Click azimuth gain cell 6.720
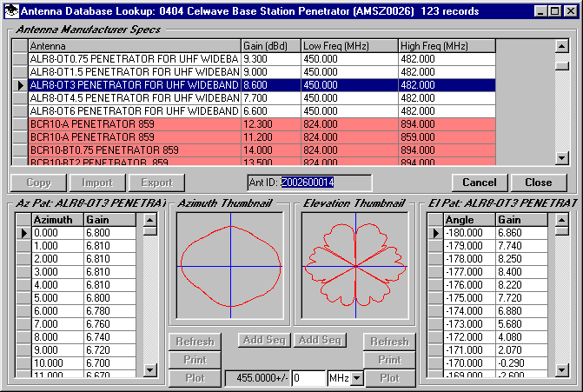Viewport: 583px width, 392px height. pyautogui.click(x=110, y=350)
